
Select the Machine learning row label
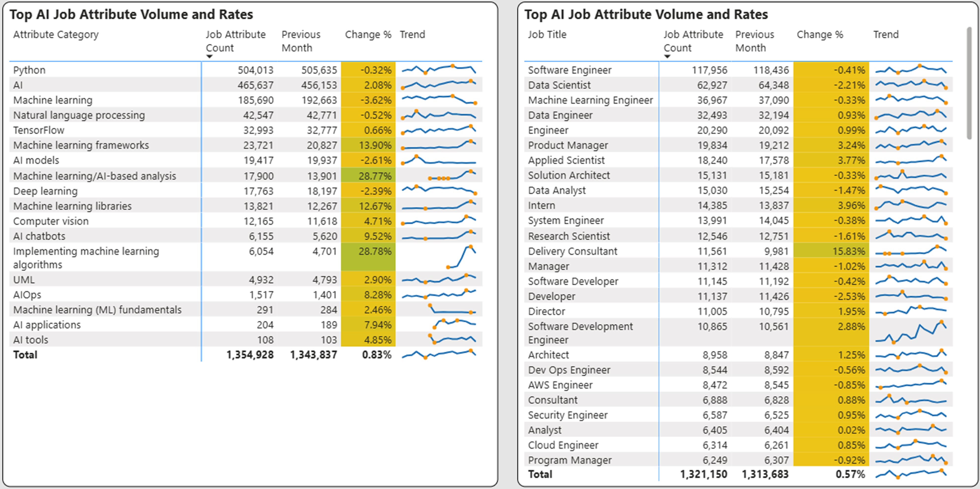pyautogui.click(x=53, y=100)
